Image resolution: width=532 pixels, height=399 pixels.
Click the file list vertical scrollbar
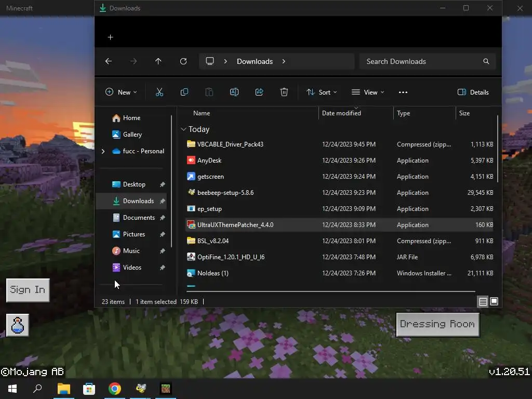pos(497,149)
